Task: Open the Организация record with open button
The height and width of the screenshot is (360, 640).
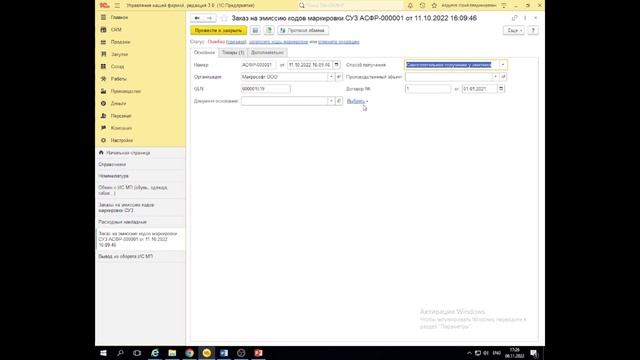Action: (x=339, y=77)
